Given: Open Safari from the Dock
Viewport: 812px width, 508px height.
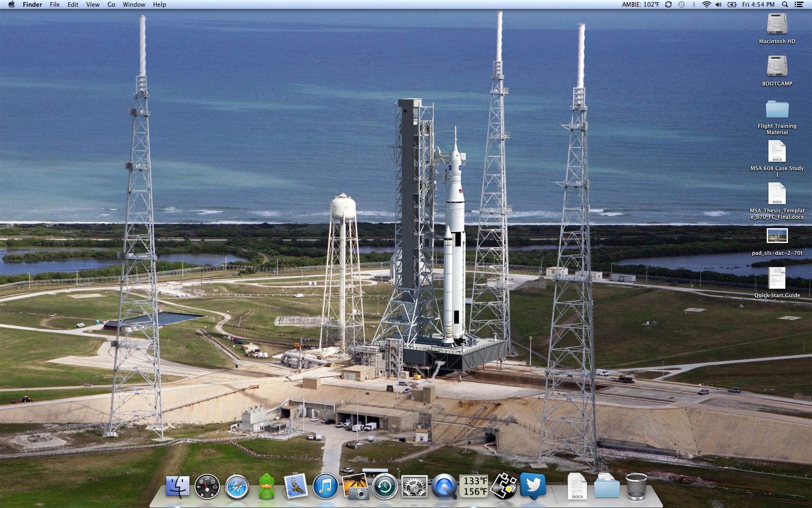Looking at the screenshot, I should click(236, 487).
